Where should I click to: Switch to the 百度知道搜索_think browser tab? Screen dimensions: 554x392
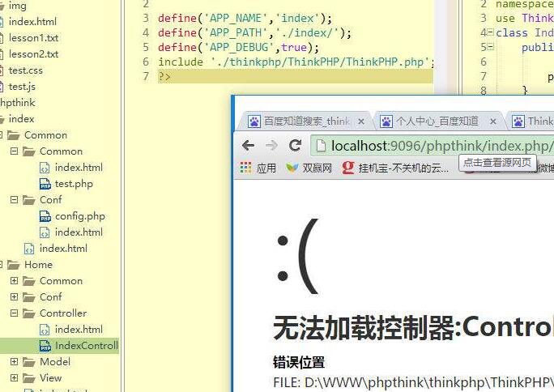(x=305, y=121)
